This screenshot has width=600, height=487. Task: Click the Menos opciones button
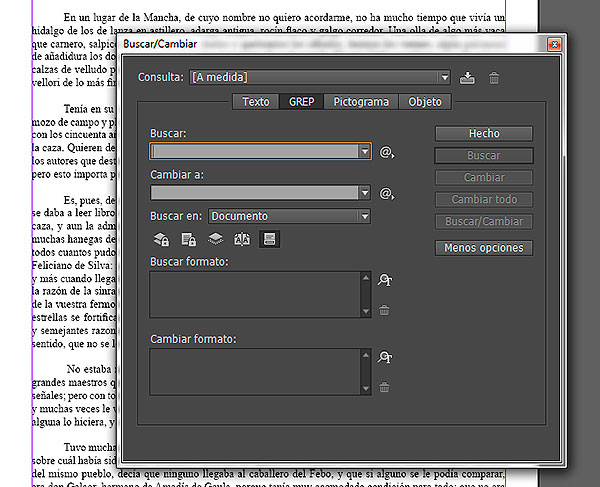[484, 248]
